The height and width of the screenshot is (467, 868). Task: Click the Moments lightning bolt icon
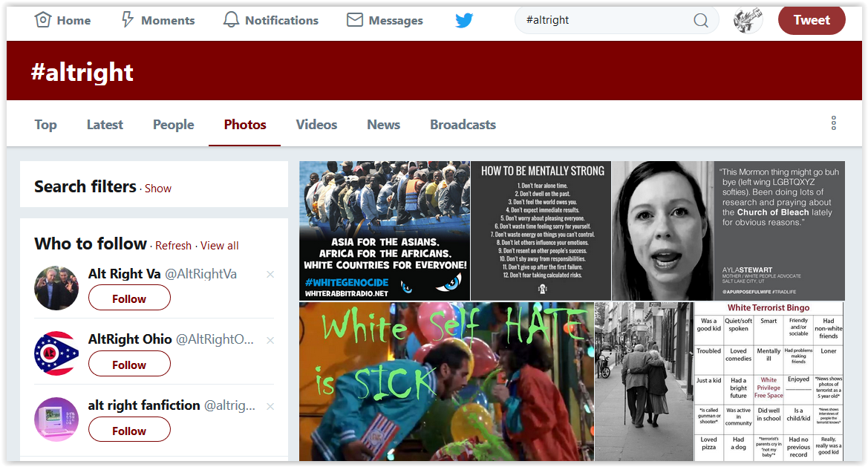[x=127, y=20]
